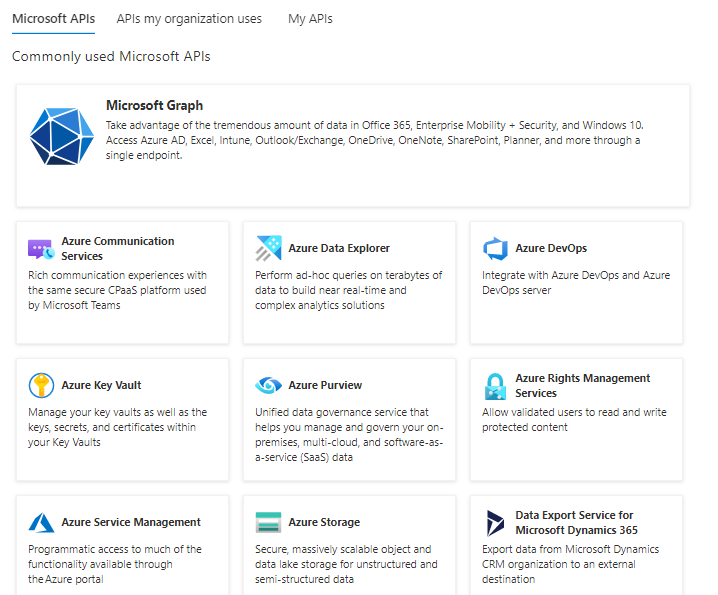Open the APIs my organization uses tab
The height and width of the screenshot is (595, 718).
(x=189, y=18)
